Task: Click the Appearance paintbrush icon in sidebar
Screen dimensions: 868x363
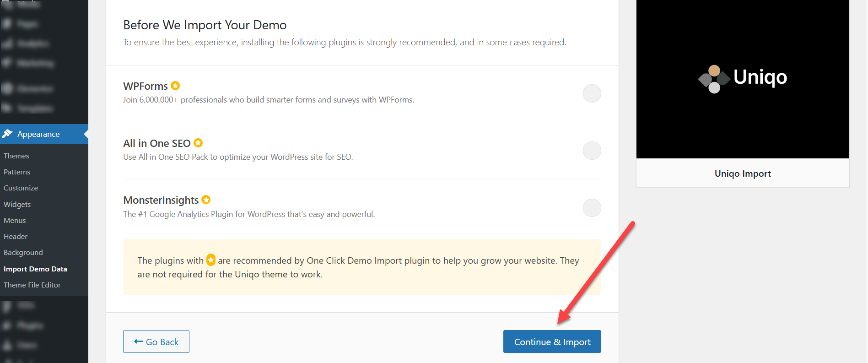Action: tap(7, 134)
